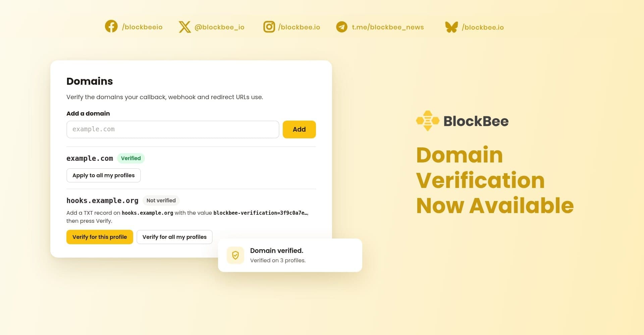Click Apply to all my profiles
This screenshot has height=335, width=644.
point(103,175)
